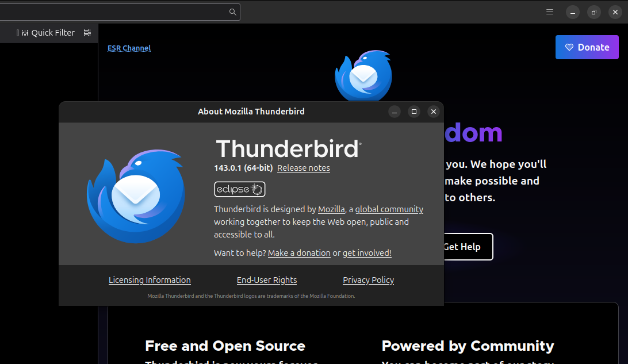Open the get involved! link

[367, 253]
